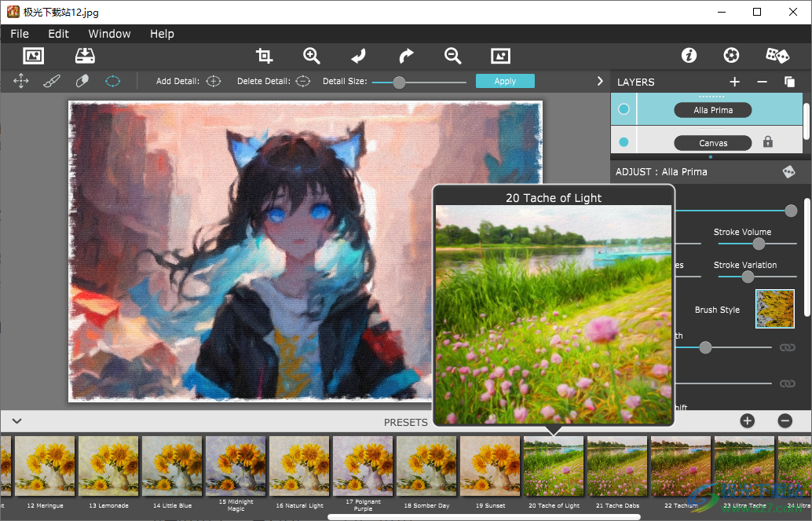Screen dimensions: 812x521
Task: Click the Zoom In magnifier icon
Action: [311, 56]
